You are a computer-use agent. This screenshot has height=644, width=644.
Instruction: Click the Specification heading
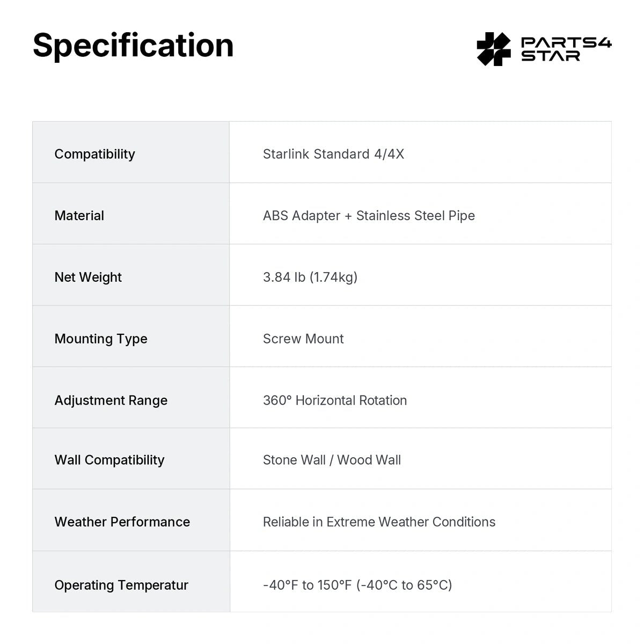click(x=133, y=45)
